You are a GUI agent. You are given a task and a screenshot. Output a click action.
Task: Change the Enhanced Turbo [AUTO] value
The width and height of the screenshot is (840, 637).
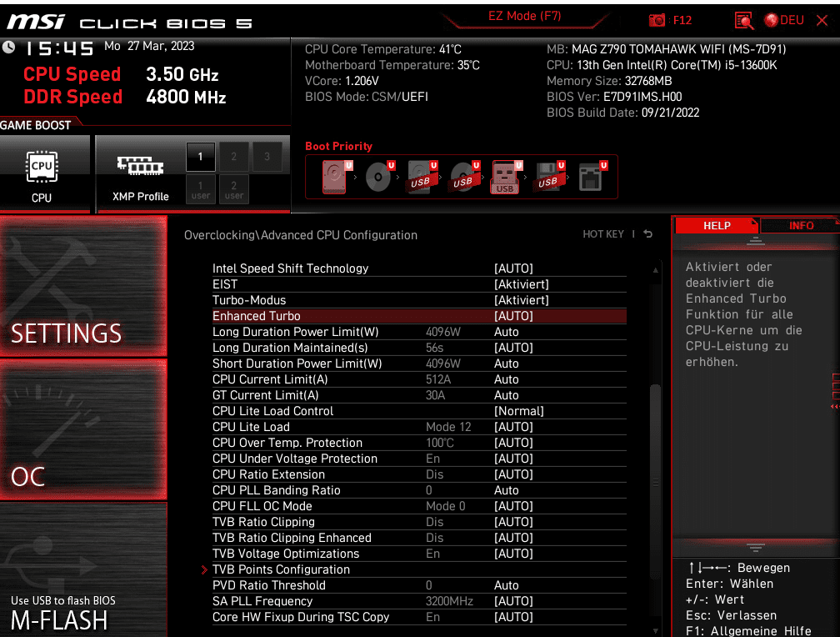click(x=513, y=316)
